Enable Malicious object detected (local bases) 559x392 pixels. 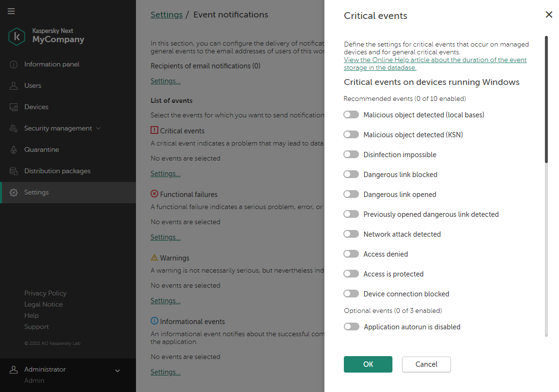[351, 114]
